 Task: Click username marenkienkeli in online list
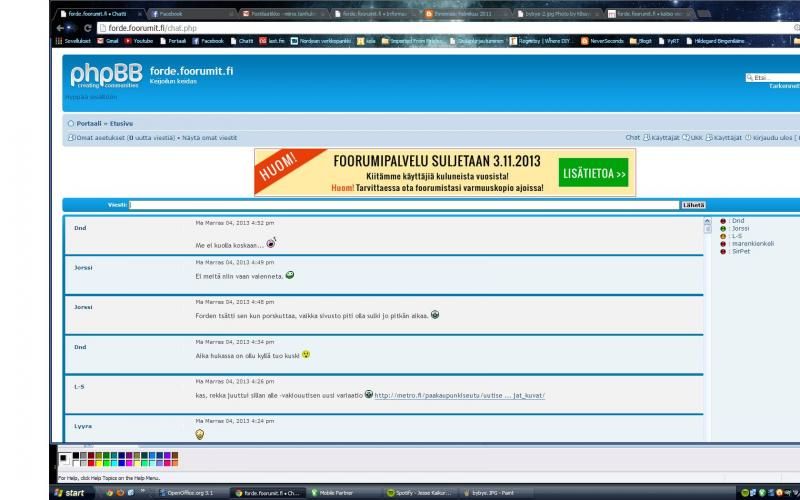pos(753,244)
